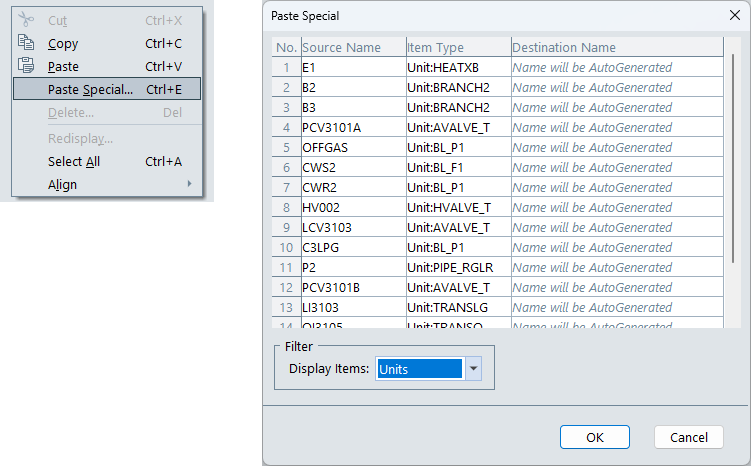The height and width of the screenshot is (466, 753).
Task: Select the Select All menu item
Action: tap(74, 162)
